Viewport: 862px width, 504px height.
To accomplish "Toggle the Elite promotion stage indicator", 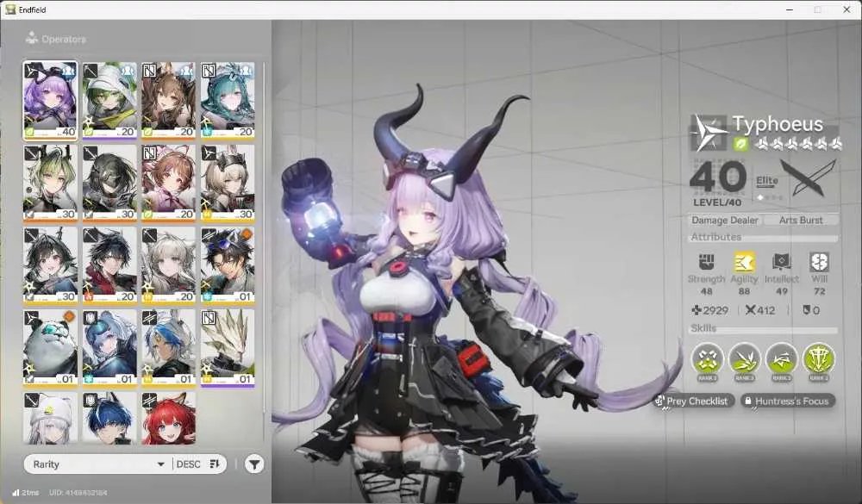I will coord(767,187).
